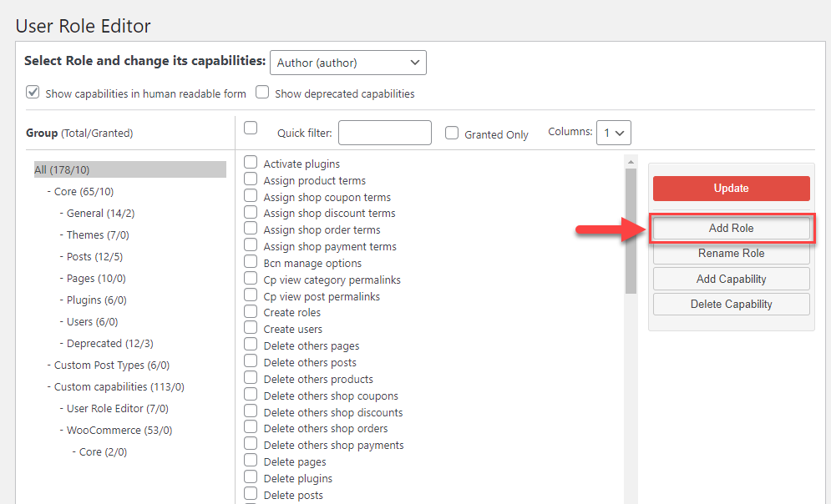Check the Delete pages capability
The image size is (831, 504).
[x=251, y=460]
